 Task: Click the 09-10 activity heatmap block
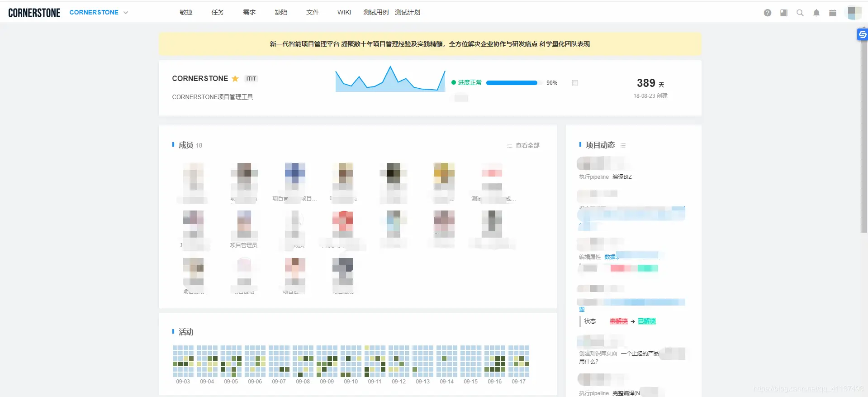pyautogui.click(x=351, y=361)
